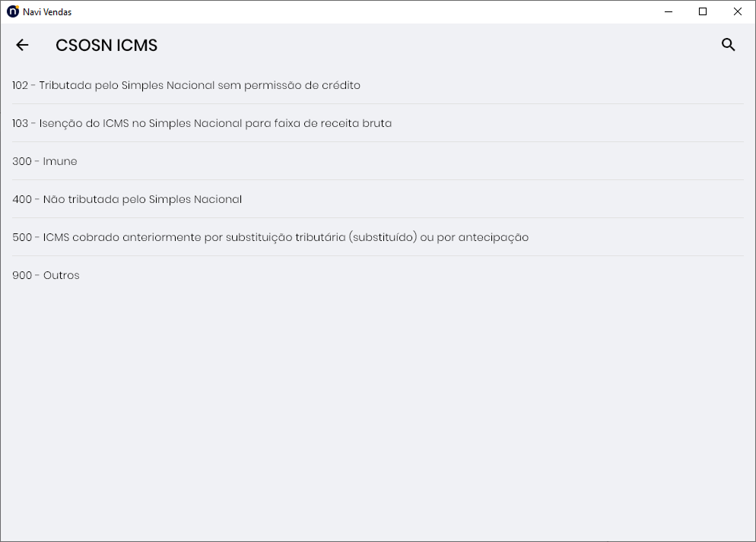Click the Navi Vendas title bar text
The width and height of the screenshot is (756, 542).
[47, 12]
